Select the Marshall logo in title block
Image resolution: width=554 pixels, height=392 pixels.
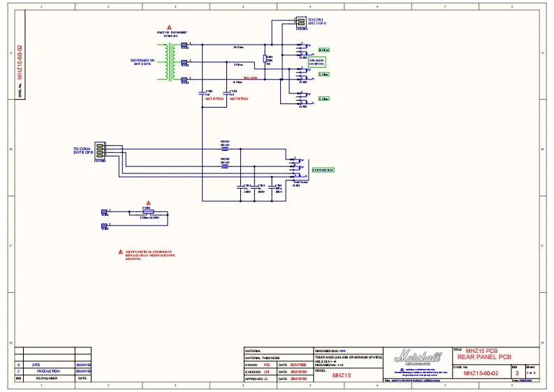(x=418, y=357)
